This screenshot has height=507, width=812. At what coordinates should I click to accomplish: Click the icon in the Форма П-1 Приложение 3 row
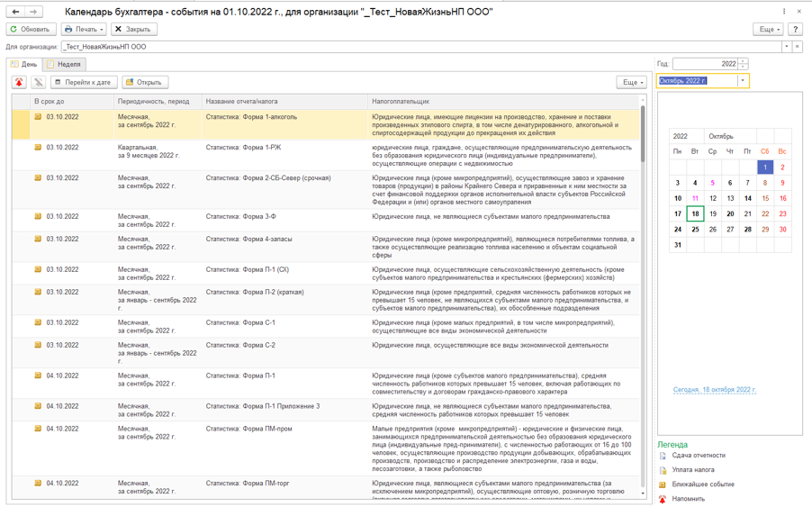click(x=38, y=406)
